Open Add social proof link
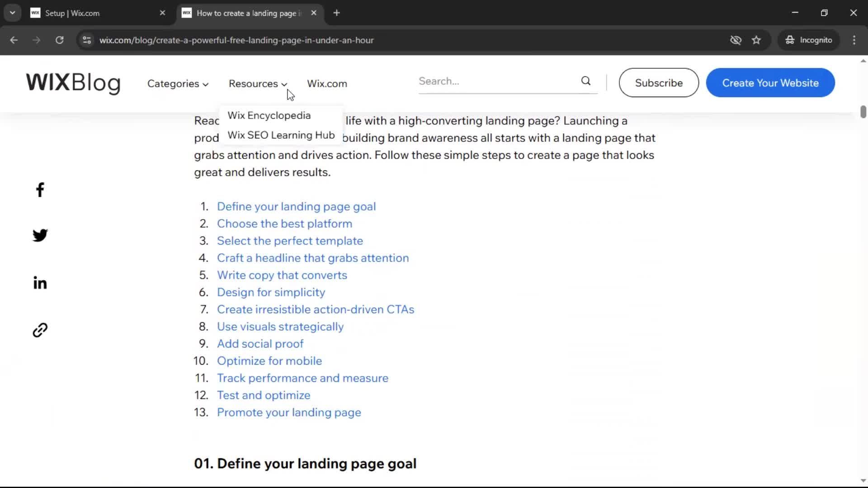 (260, 344)
